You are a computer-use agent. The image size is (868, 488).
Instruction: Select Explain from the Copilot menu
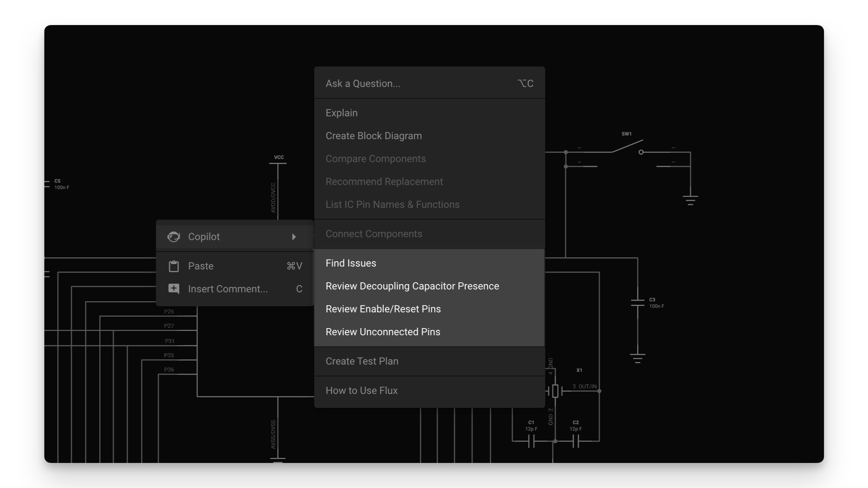pos(341,112)
